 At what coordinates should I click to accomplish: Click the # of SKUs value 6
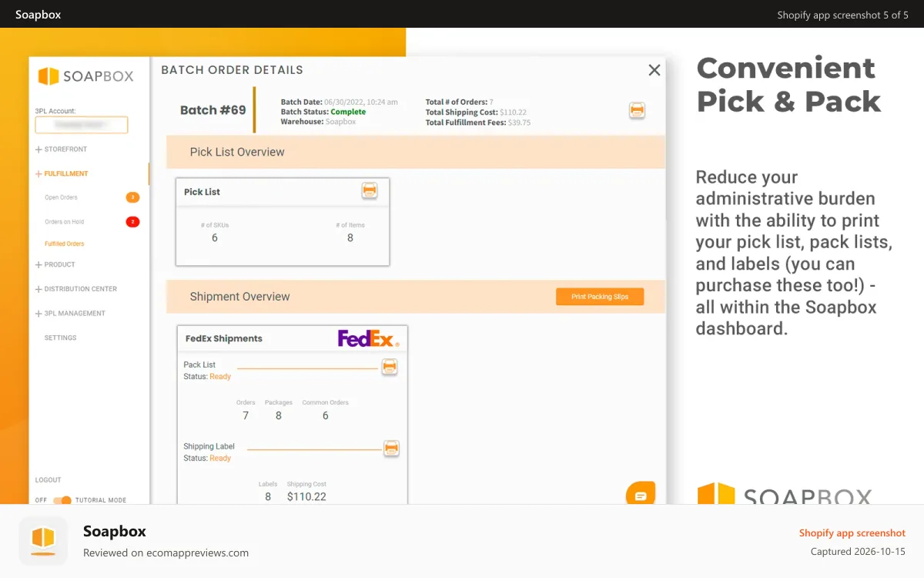point(215,238)
